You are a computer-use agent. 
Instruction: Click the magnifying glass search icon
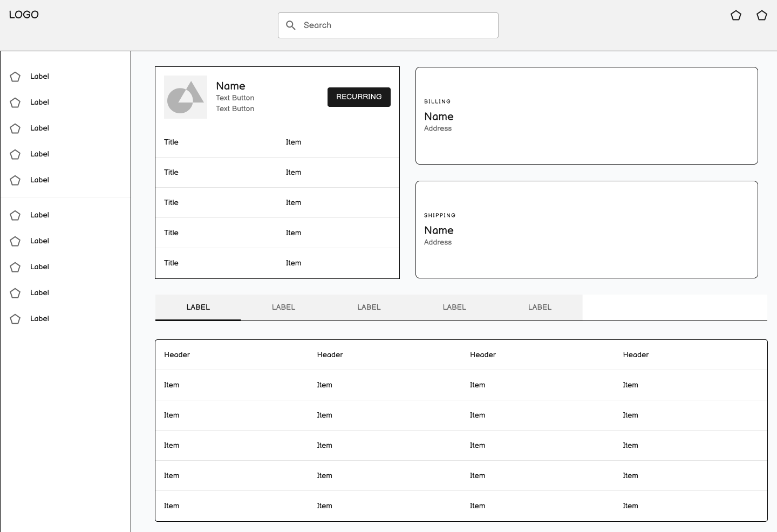point(291,25)
